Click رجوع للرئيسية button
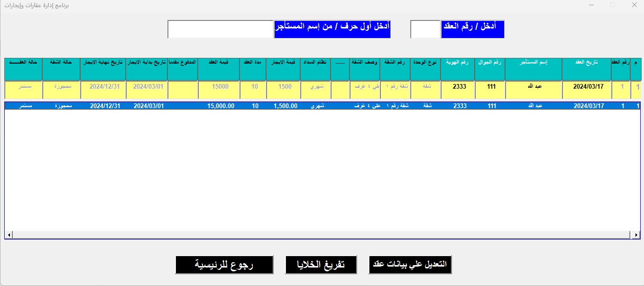This screenshot has height=286, width=644. (224, 265)
